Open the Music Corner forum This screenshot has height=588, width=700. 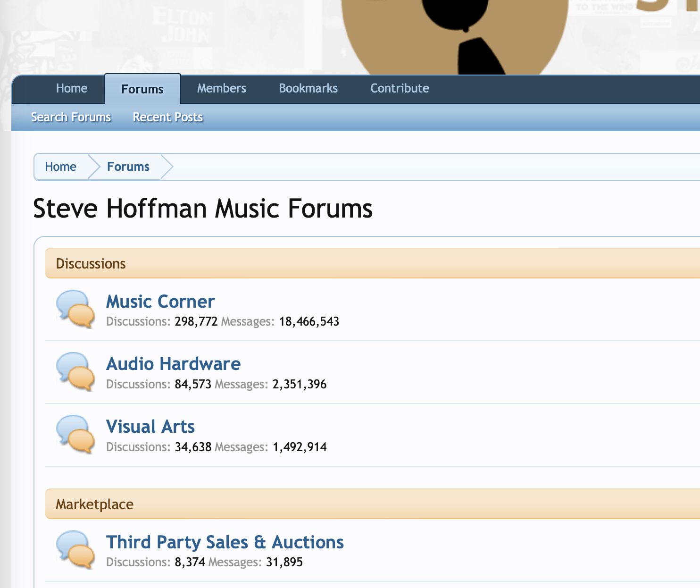coord(160,302)
